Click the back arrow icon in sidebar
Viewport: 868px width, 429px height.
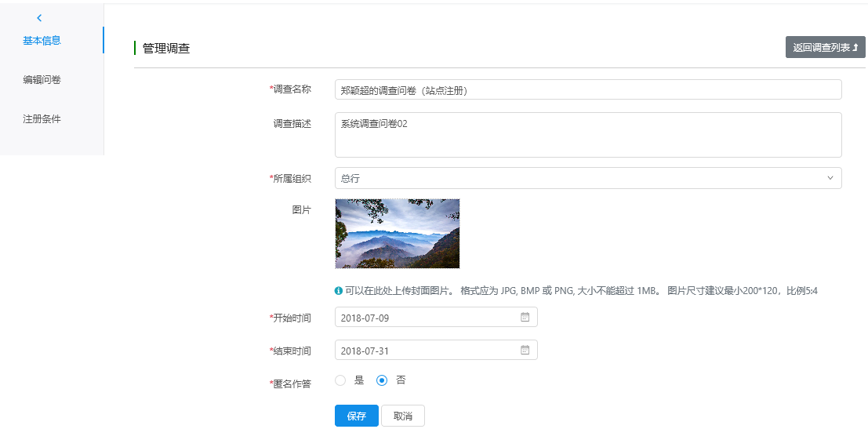[x=39, y=18]
